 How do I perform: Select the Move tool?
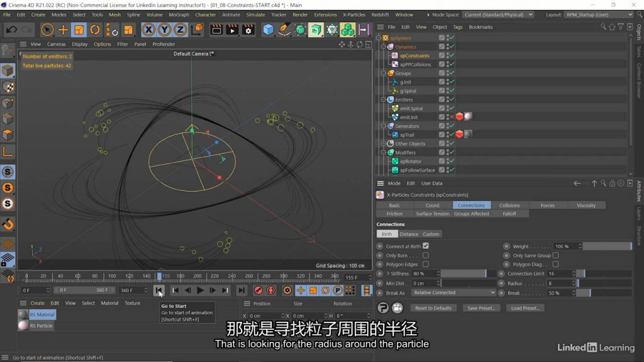[63, 30]
